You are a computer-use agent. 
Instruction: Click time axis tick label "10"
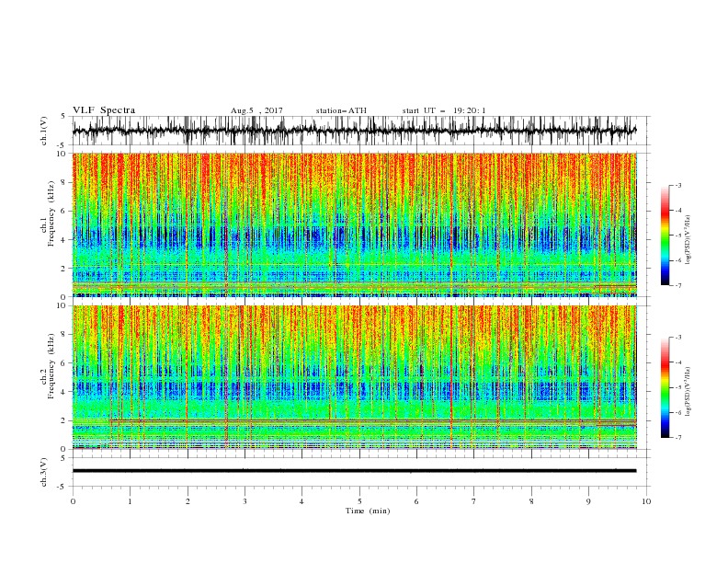coord(646,501)
